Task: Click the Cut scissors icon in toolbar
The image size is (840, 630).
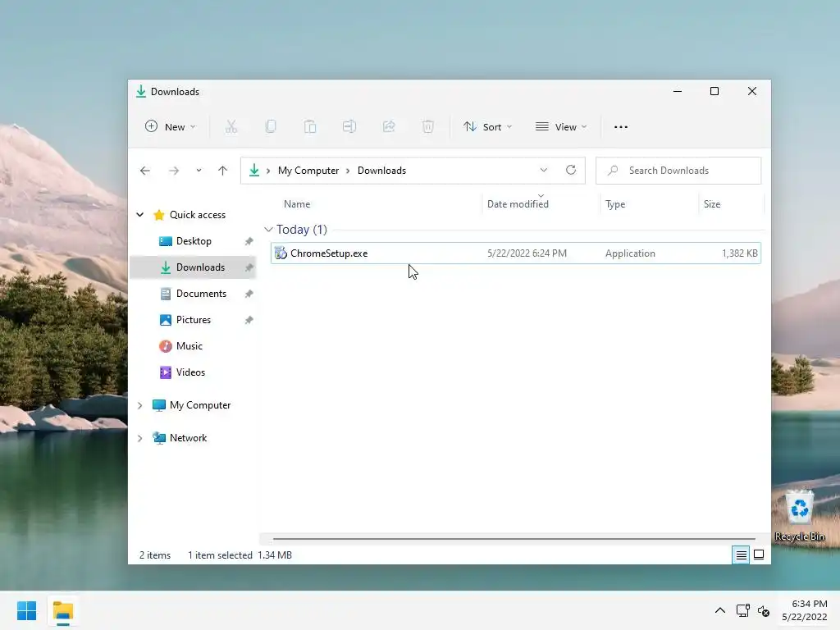Action: 231,127
